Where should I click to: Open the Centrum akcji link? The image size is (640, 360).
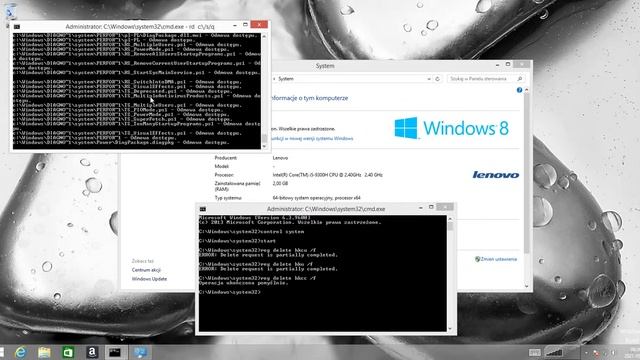[146, 270]
